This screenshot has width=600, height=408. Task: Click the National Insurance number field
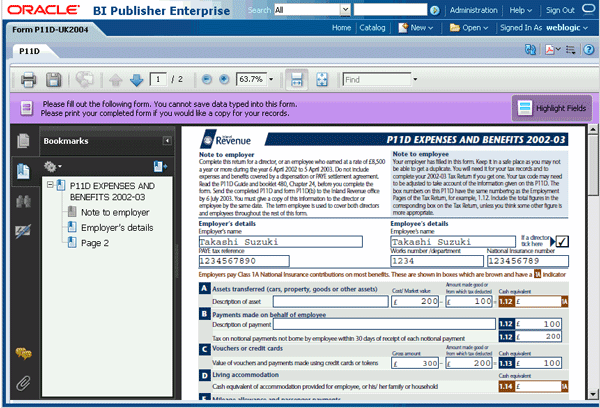[x=528, y=261]
